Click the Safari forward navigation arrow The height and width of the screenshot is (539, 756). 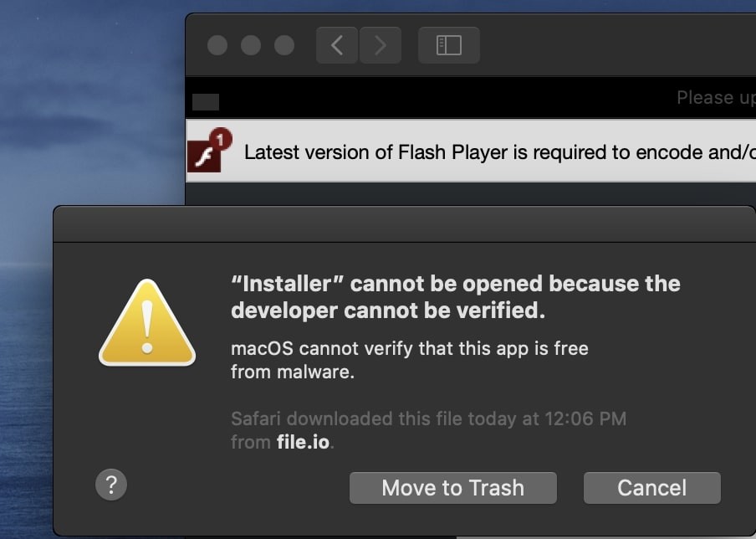pyautogui.click(x=381, y=45)
